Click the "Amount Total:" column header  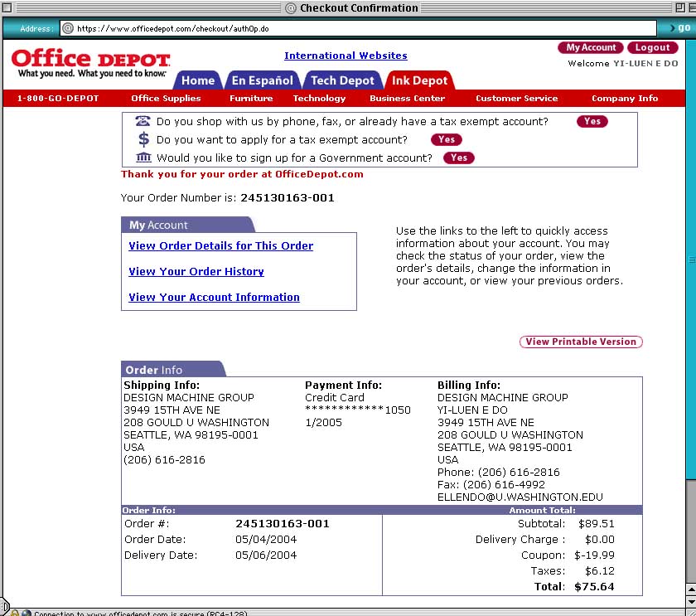tap(542, 511)
